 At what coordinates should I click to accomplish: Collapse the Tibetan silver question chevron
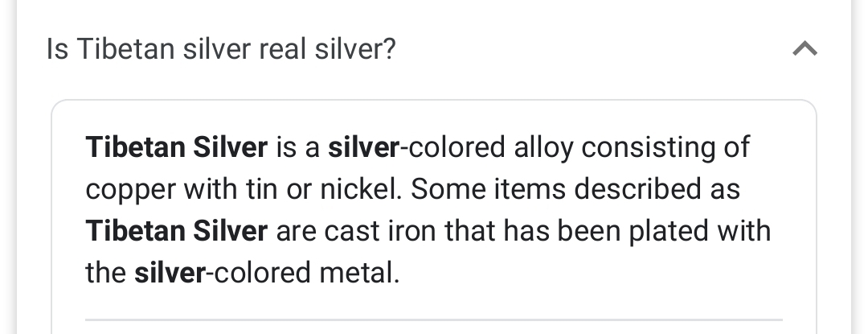tap(805, 50)
